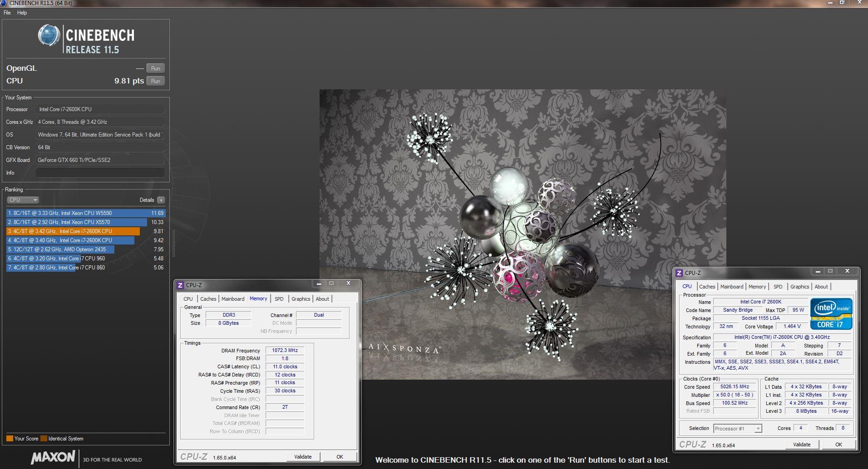Run the CPU benchmark
The image size is (868, 469).
click(155, 81)
